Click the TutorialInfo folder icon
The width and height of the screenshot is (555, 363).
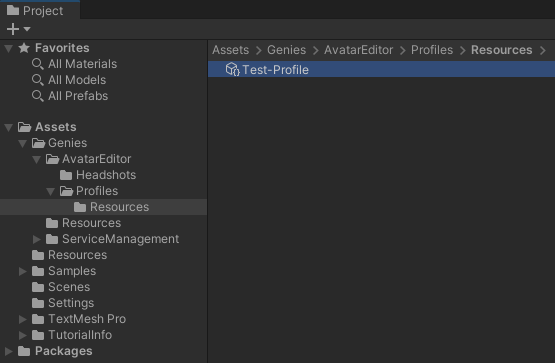38,335
